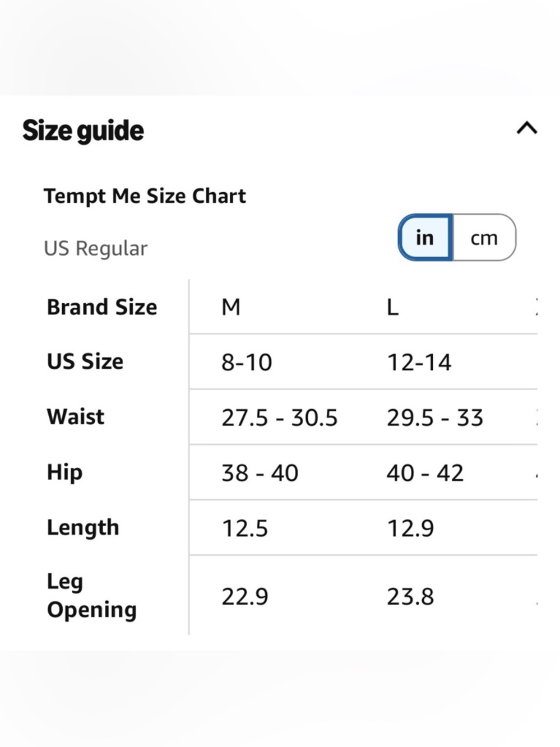Screen dimensions: 560x747
Task: Click the Leg Opening 23.8 value
Action: coord(410,596)
